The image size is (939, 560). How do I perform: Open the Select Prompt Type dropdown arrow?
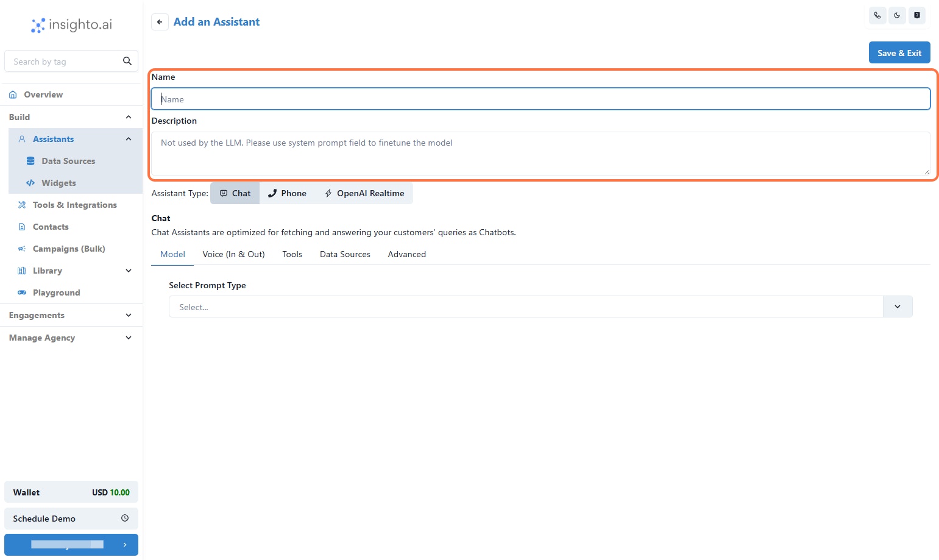(x=898, y=307)
